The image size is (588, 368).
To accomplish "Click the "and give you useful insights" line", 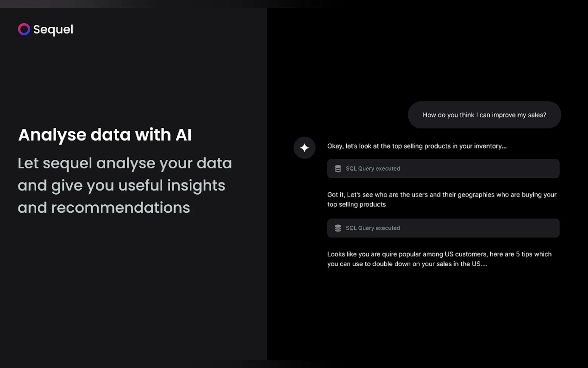I will pos(121,185).
